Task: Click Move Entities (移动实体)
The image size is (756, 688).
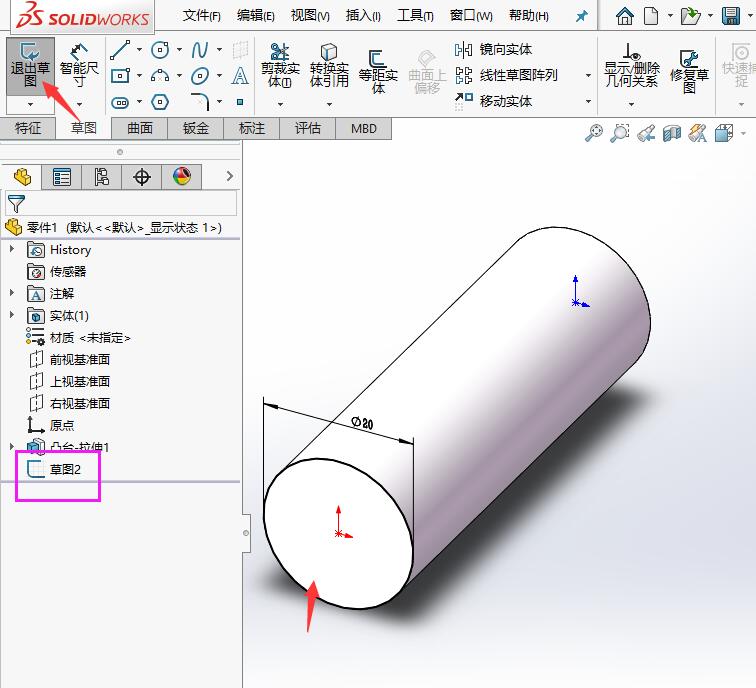Action: (x=493, y=101)
